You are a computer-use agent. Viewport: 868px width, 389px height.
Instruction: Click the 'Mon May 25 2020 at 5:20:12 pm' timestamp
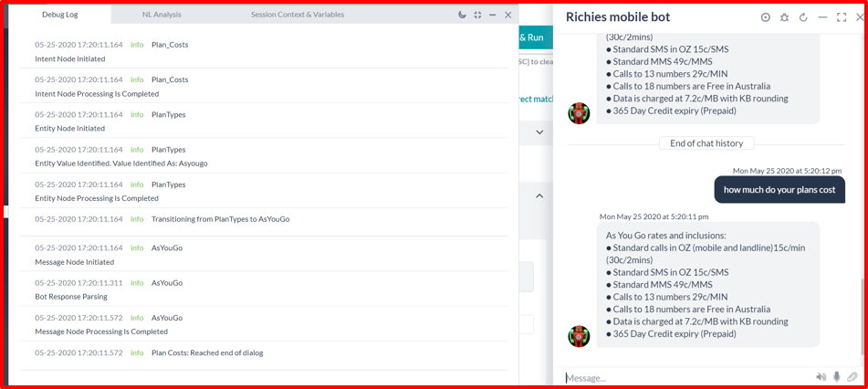click(x=787, y=171)
